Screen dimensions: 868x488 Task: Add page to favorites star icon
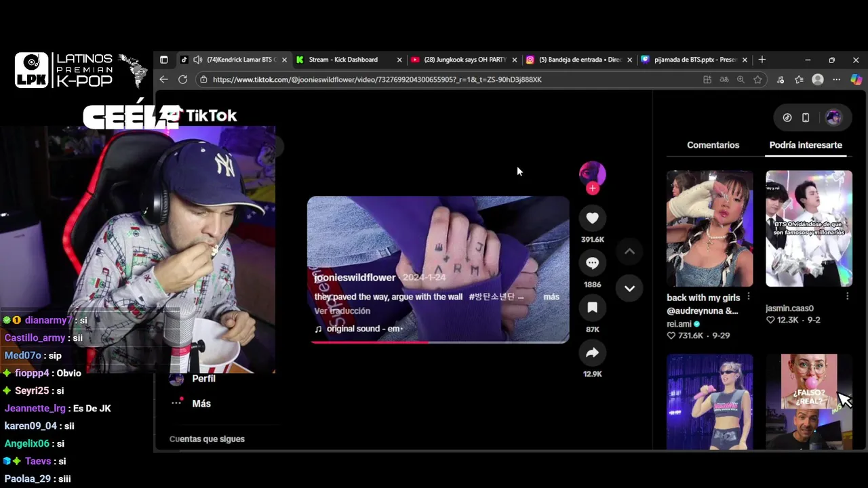pos(757,79)
